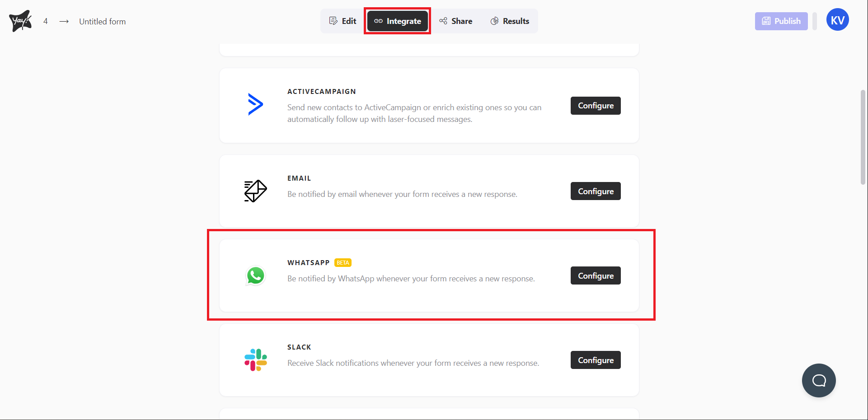Select the Integrate tab

[x=397, y=21]
